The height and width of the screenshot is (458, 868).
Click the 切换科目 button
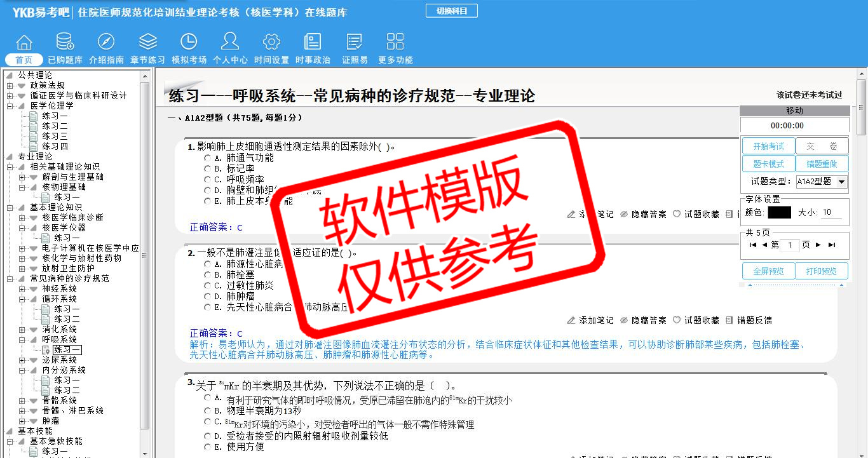tap(451, 11)
